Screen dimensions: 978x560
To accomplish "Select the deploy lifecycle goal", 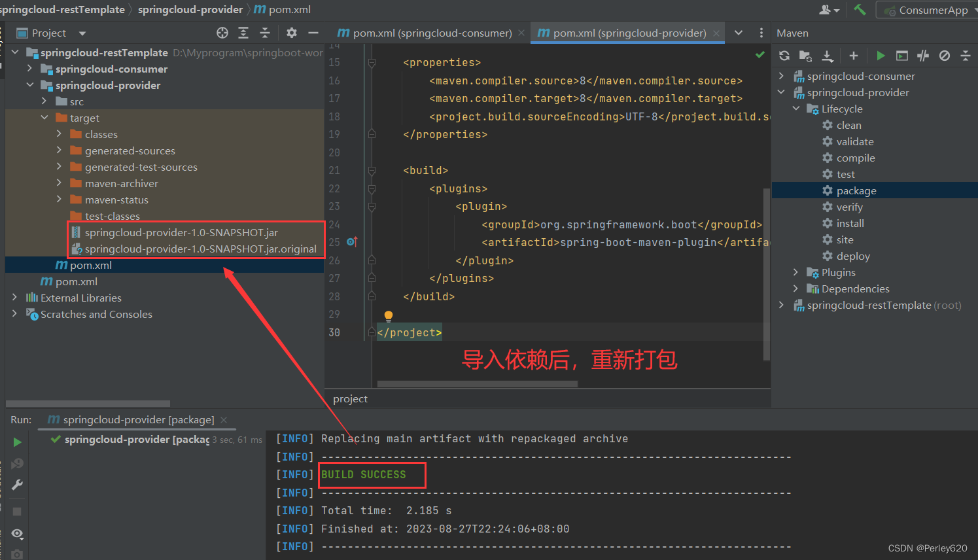I will click(x=853, y=256).
